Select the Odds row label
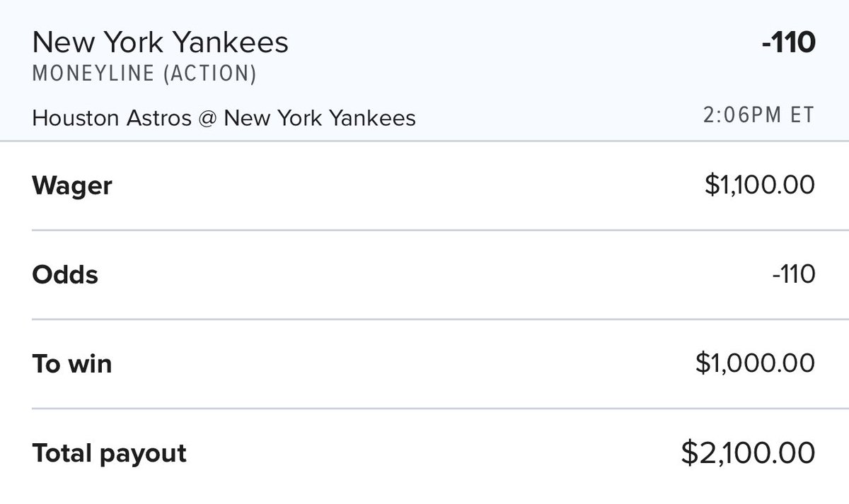Screen dimensions: 849x504 click(65, 274)
